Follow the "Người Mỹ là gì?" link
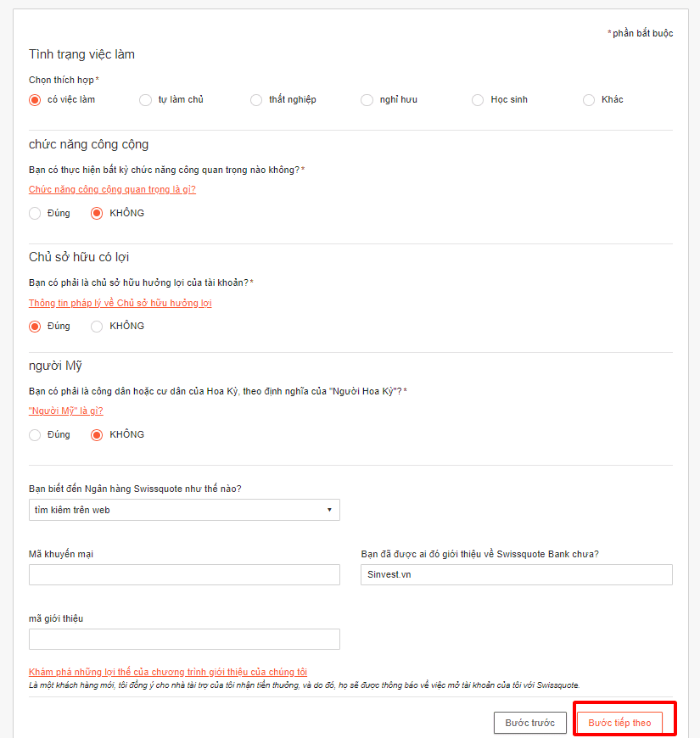This screenshot has width=700, height=738. pyautogui.click(x=66, y=411)
